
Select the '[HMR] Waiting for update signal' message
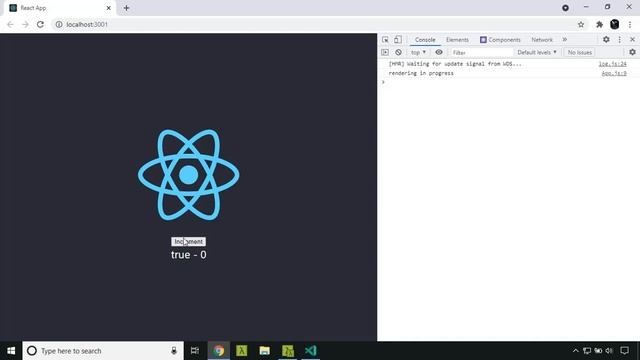coord(455,64)
